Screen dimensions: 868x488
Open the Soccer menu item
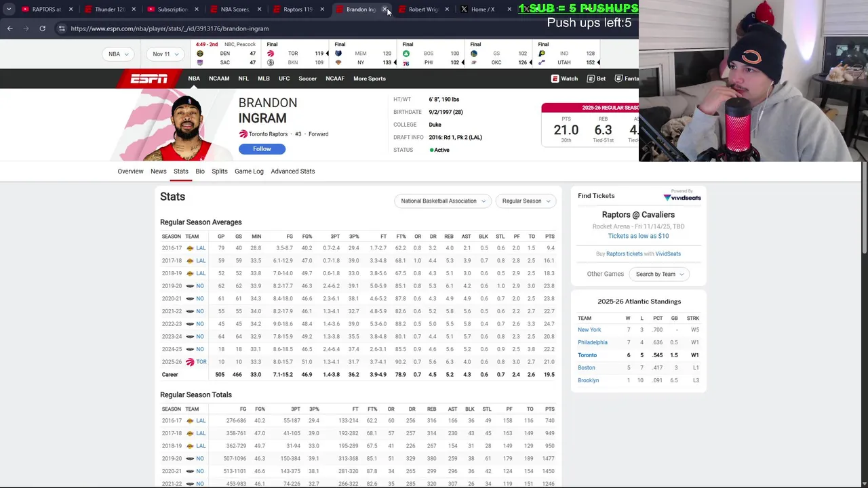click(308, 79)
